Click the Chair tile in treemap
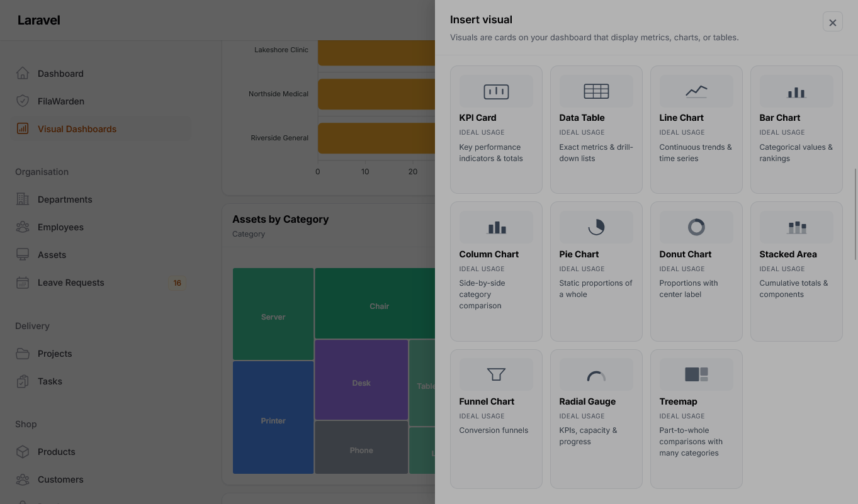 click(x=375, y=304)
